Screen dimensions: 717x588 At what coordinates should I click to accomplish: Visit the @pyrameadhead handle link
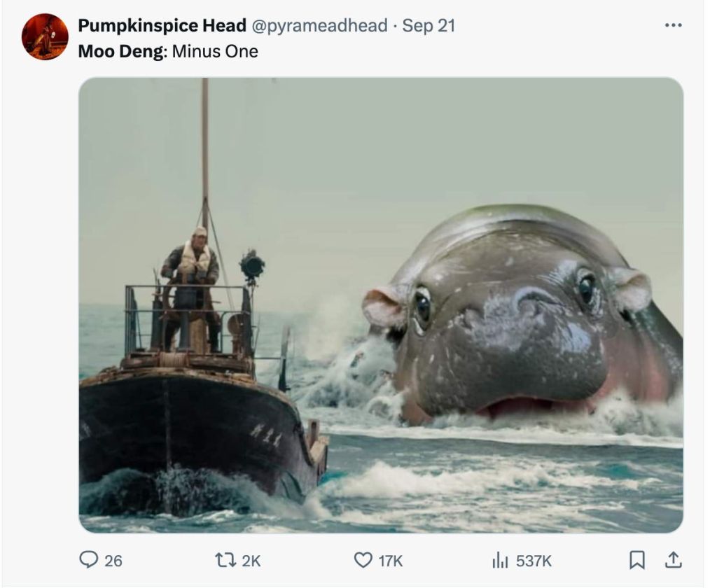point(319,25)
